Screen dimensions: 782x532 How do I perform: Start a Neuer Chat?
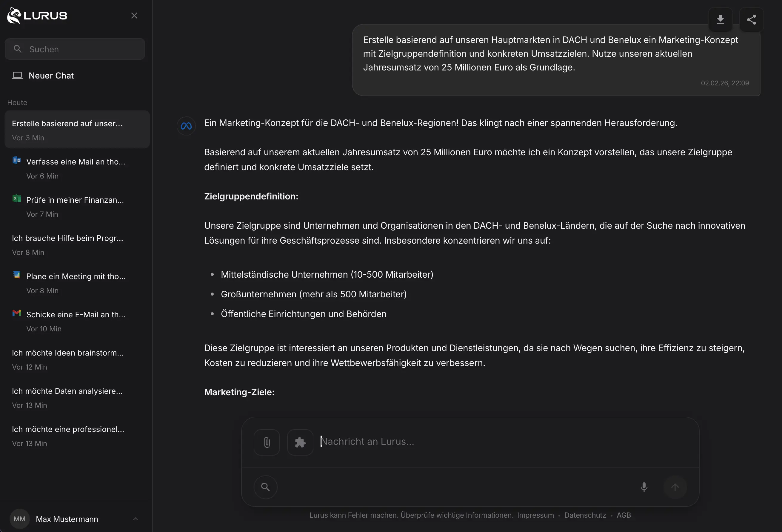pos(51,75)
